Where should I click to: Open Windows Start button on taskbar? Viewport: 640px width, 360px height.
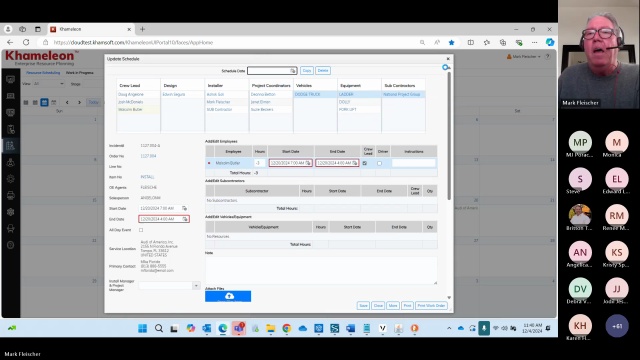(x=142, y=328)
